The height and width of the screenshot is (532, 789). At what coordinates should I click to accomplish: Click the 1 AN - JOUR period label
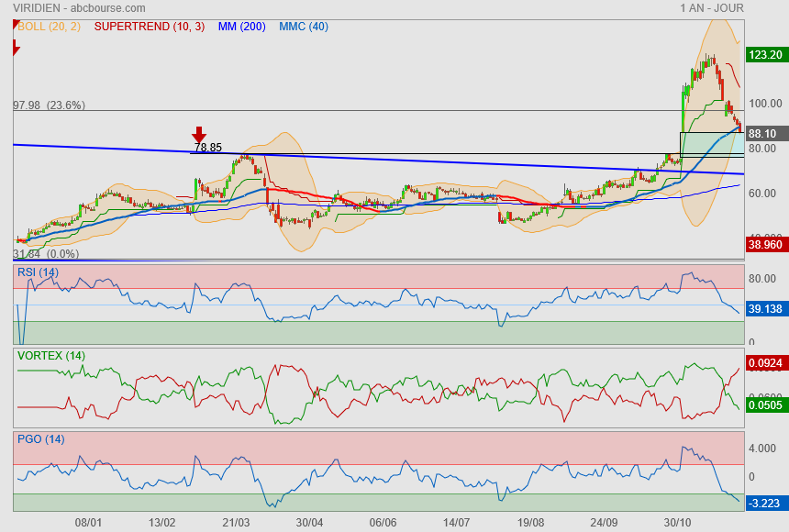(x=712, y=8)
